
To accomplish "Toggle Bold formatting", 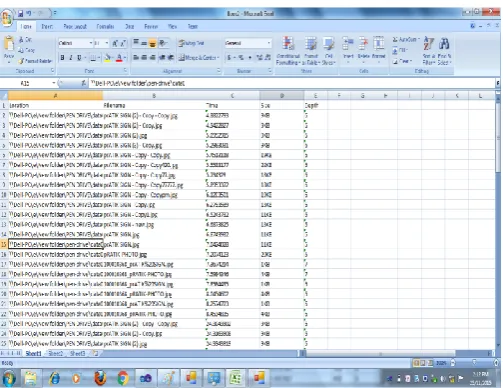I will [x=62, y=58].
